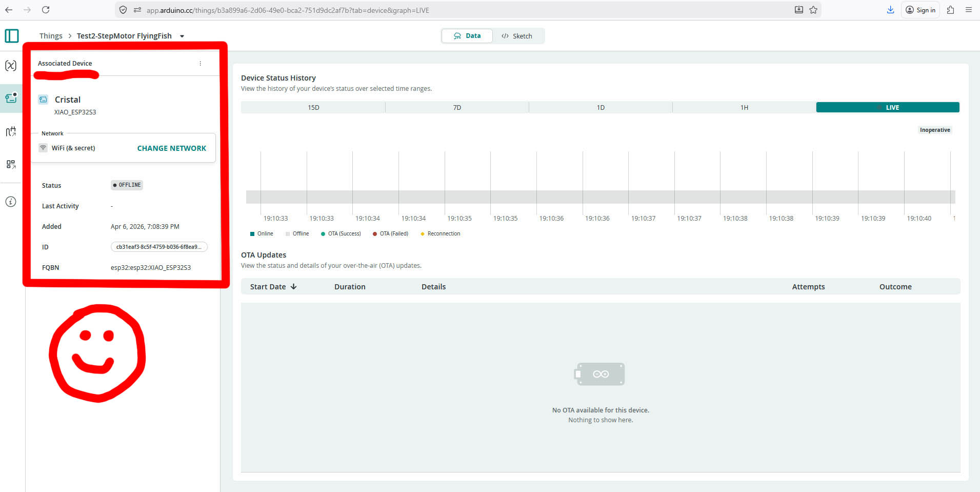The height and width of the screenshot is (492, 980).
Task: Go back in browser history
Action: [x=9, y=10]
